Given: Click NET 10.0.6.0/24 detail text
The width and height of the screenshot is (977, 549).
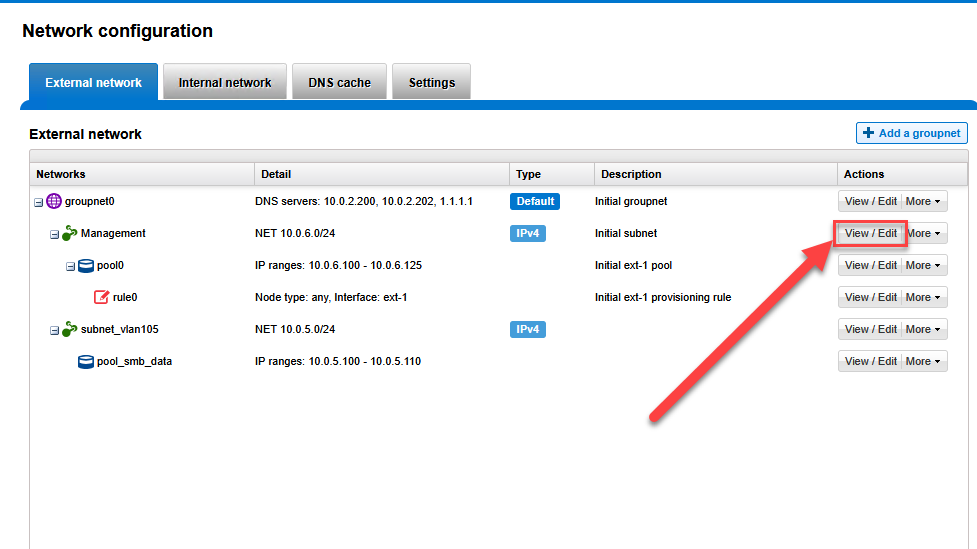Looking at the screenshot, I should pos(295,233).
